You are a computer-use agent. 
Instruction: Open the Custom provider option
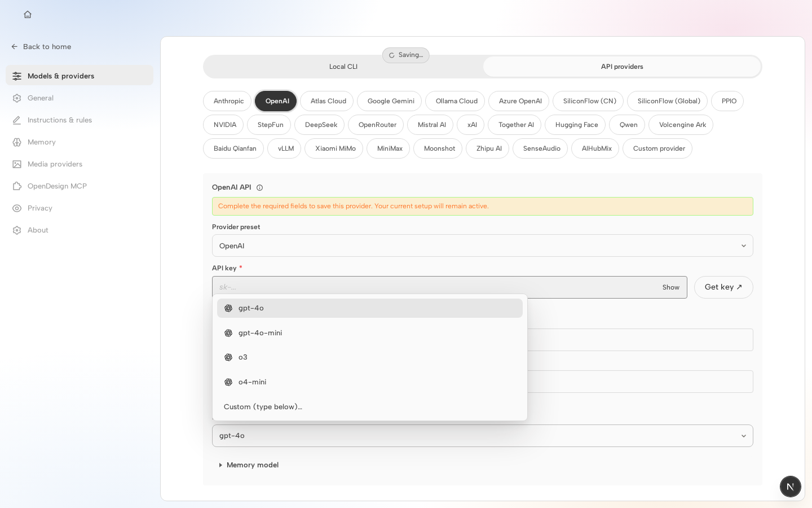point(657,148)
